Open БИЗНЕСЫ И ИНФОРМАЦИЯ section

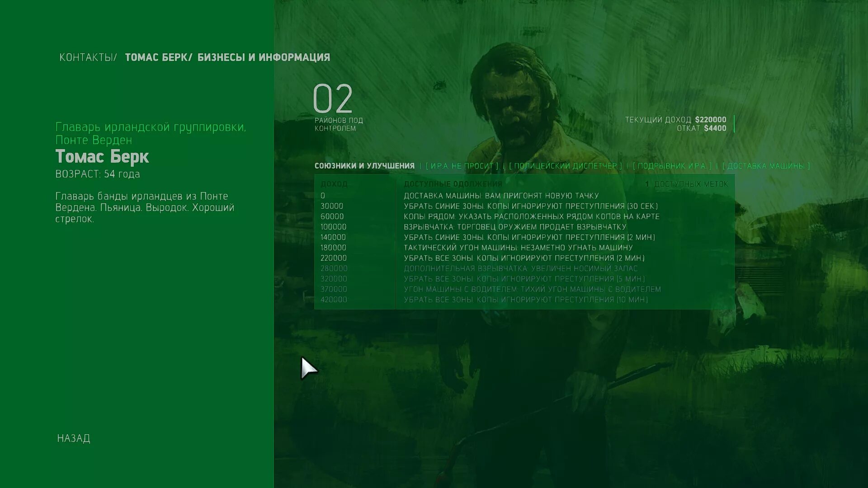click(264, 57)
